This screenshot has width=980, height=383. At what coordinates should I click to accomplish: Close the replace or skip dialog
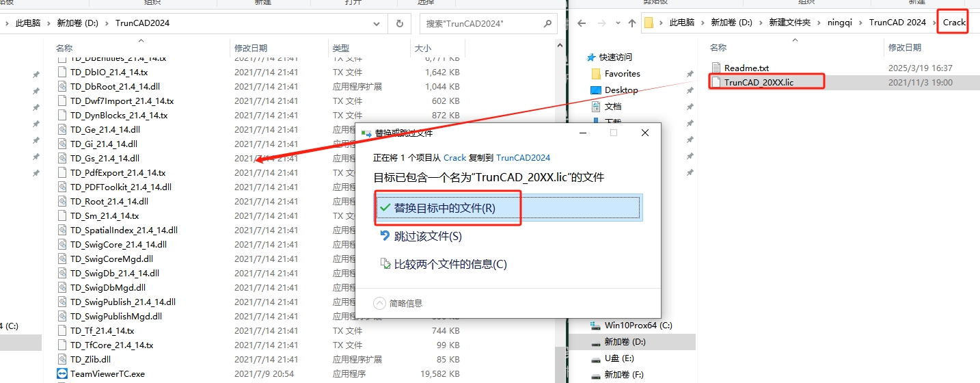pos(645,133)
